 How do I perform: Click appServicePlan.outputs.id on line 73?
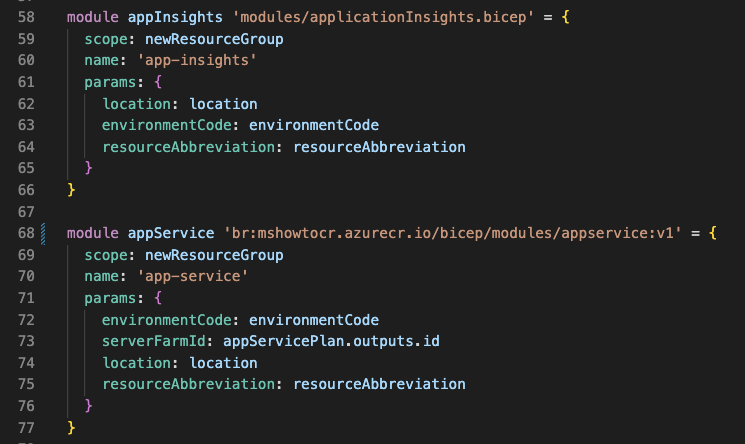point(331,341)
